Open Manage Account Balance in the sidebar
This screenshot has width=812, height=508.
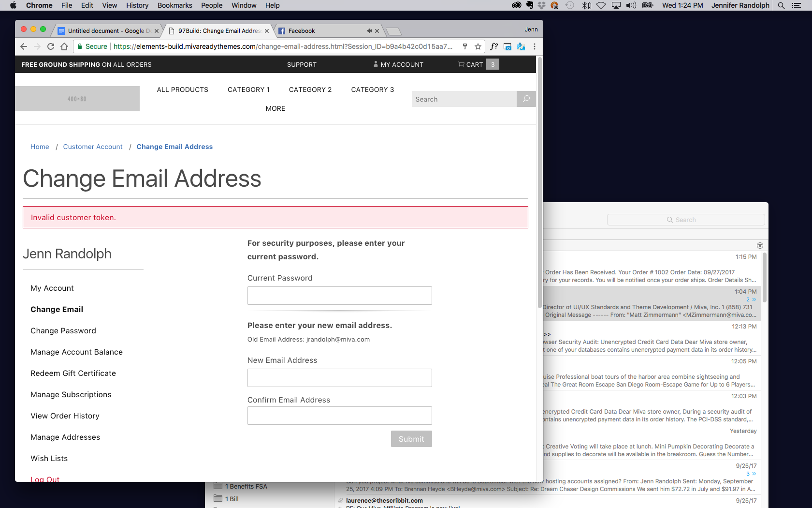tap(76, 352)
